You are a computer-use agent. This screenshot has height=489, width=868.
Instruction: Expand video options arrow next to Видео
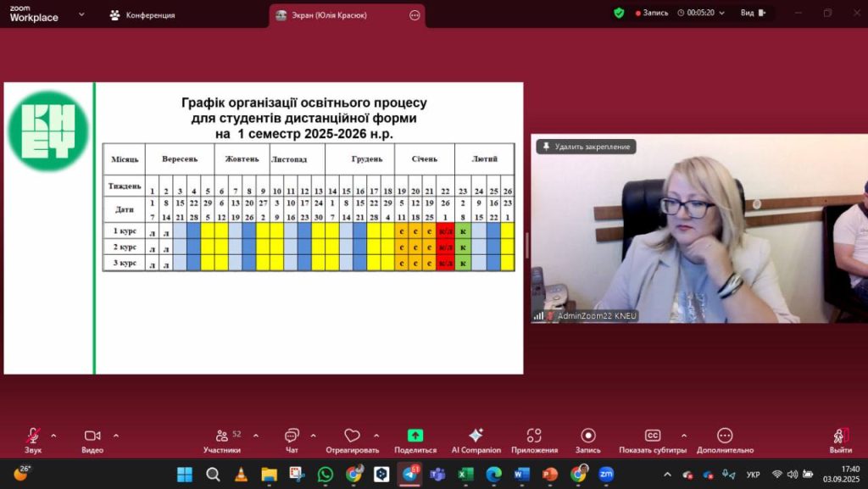click(116, 436)
